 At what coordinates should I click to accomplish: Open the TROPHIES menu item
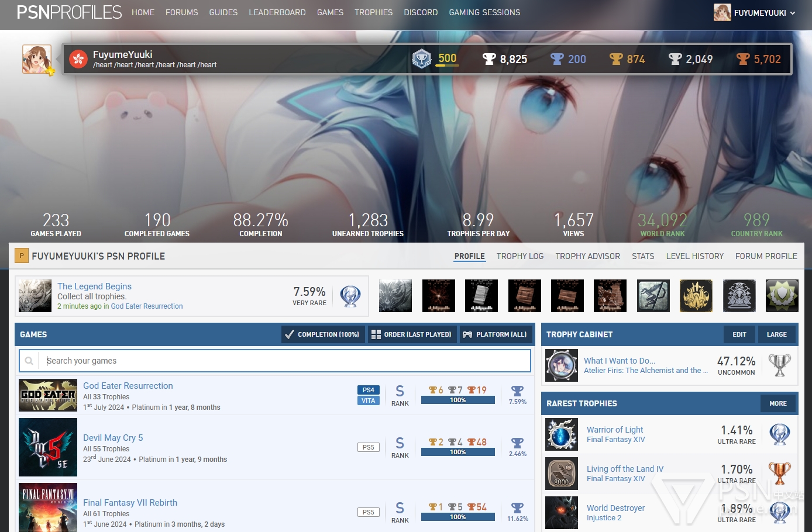pyautogui.click(x=374, y=12)
